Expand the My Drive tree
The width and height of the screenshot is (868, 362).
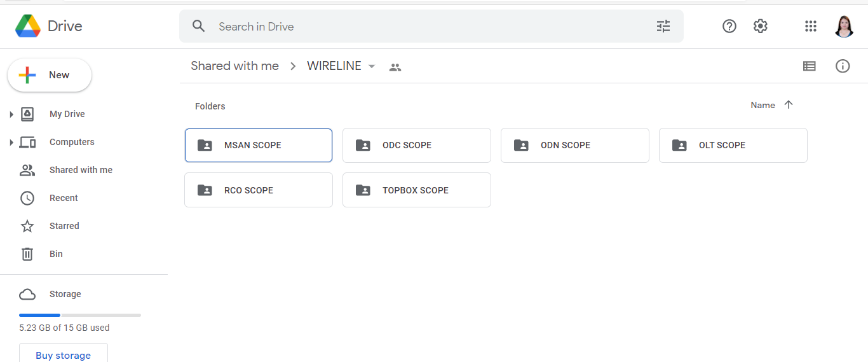tap(11, 115)
